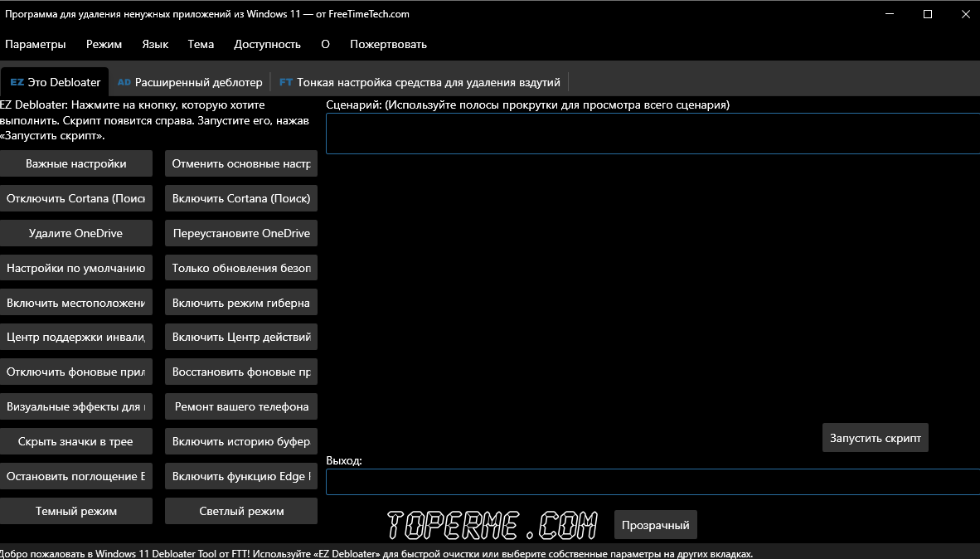Click Включить Cortana (Поиск) button

pos(241,199)
